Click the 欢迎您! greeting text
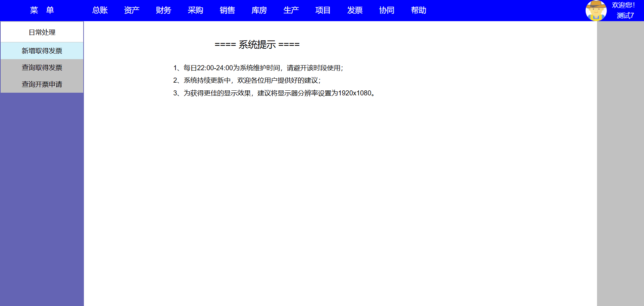This screenshot has height=306, width=644. [x=623, y=5]
